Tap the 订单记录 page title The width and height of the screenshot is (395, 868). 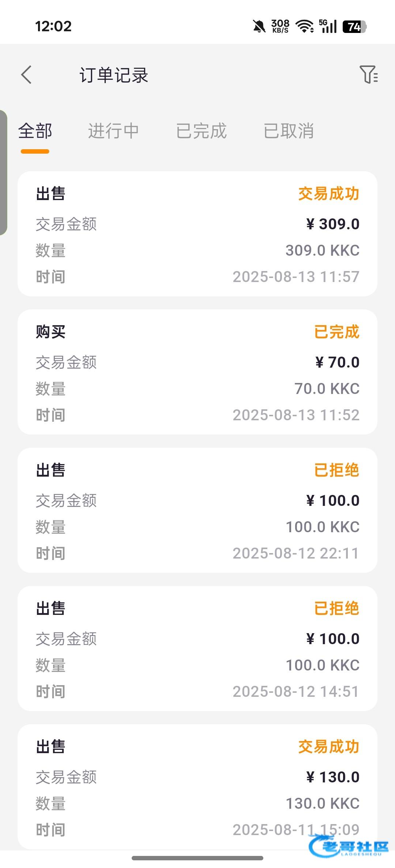(x=114, y=75)
